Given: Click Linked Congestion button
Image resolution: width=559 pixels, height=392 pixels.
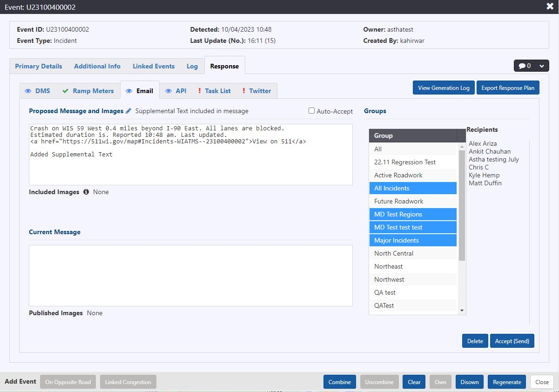Looking at the screenshot, I should tap(128, 382).
